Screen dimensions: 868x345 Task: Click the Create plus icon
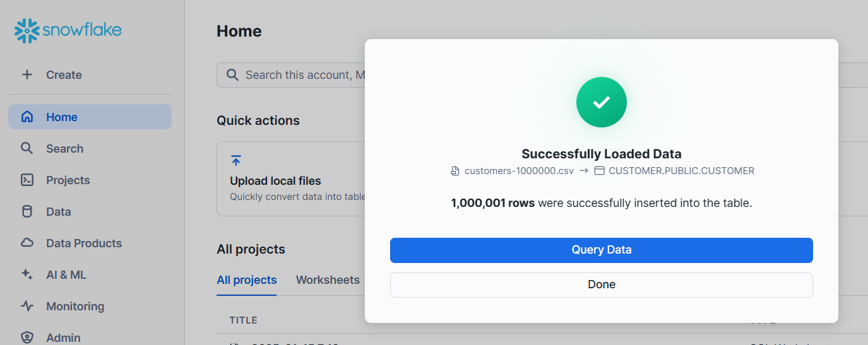27,74
